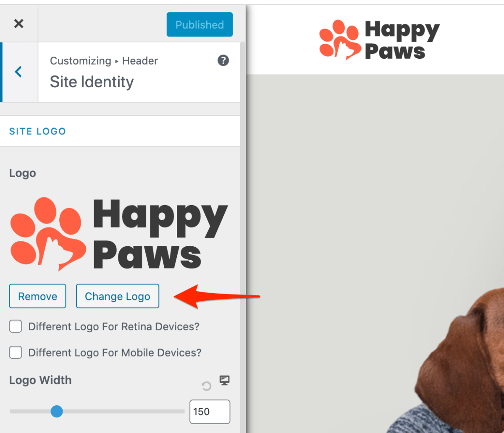Remove the current site logo
The width and height of the screenshot is (504, 433).
(x=37, y=296)
